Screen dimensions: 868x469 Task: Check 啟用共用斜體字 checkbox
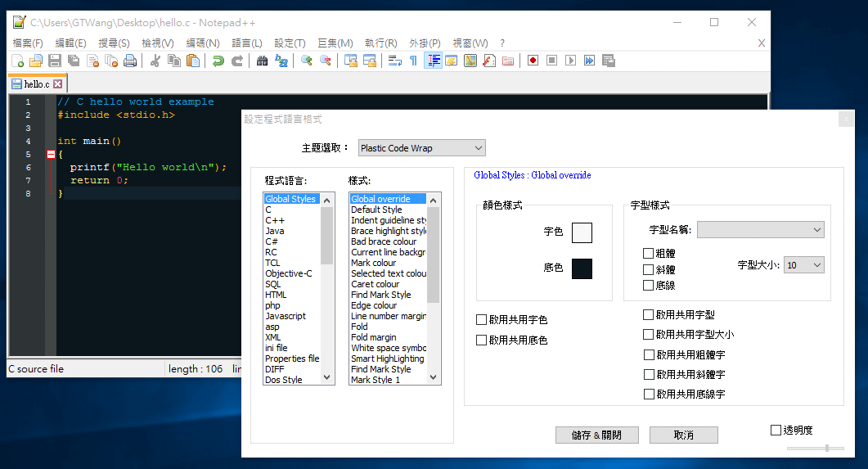[x=649, y=374]
